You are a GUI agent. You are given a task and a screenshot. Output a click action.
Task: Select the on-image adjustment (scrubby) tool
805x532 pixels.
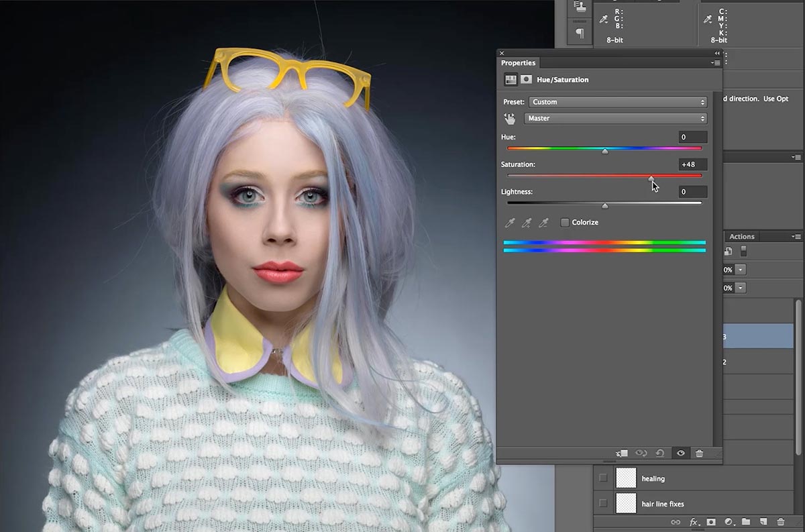[x=510, y=118]
